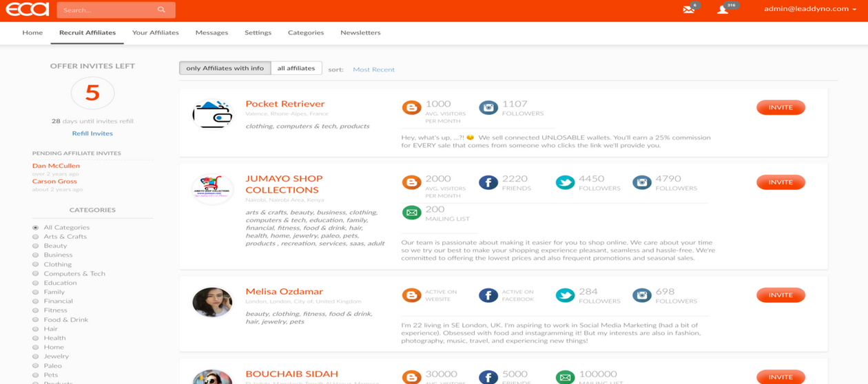Go to the Home tab
This screenshot has width=868, height=384.
tap(32, 32)
